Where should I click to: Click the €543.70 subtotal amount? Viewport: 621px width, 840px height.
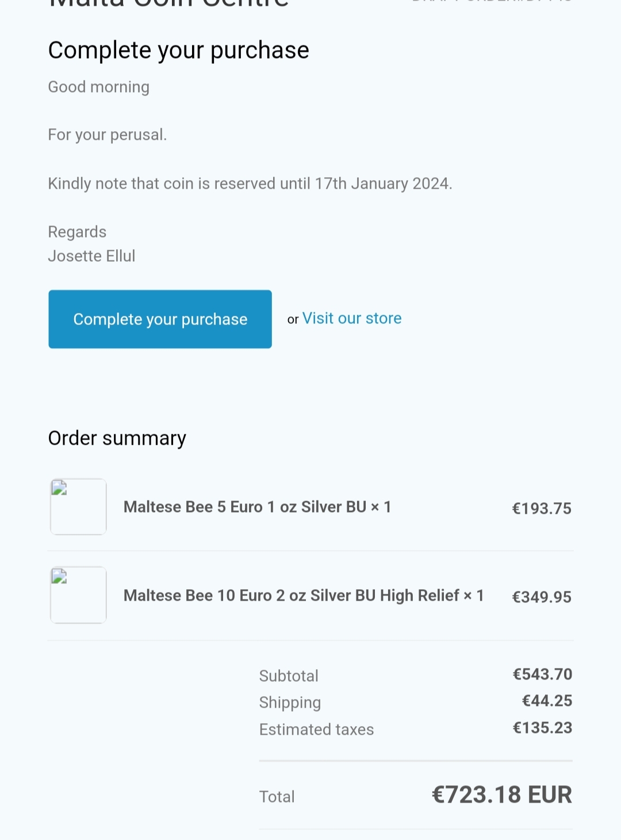point(542,674)
